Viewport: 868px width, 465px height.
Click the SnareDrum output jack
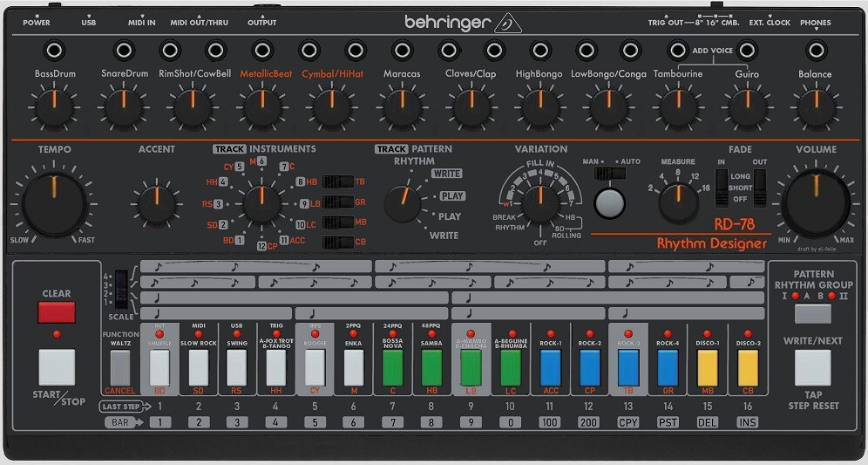(124, 51)
